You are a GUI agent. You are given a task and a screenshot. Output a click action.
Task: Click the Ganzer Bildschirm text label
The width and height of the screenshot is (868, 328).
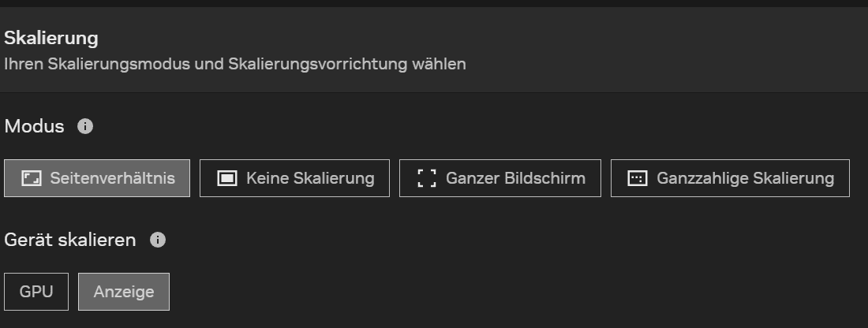(x=515, y=178)
